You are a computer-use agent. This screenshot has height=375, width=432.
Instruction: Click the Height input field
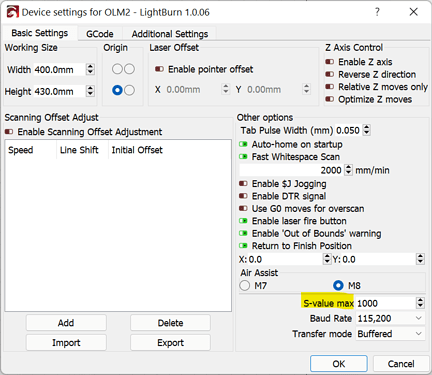(59, 91)
